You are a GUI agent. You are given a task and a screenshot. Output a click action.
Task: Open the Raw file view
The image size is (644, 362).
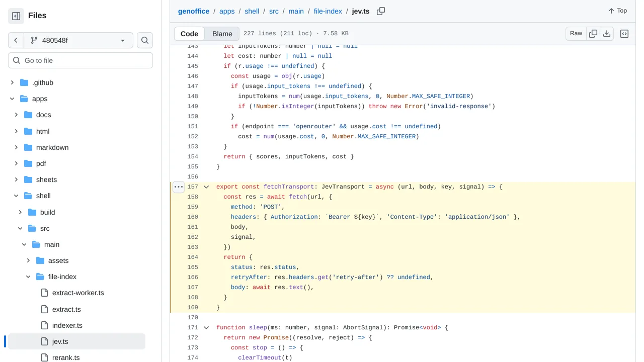tap(576, 33)
